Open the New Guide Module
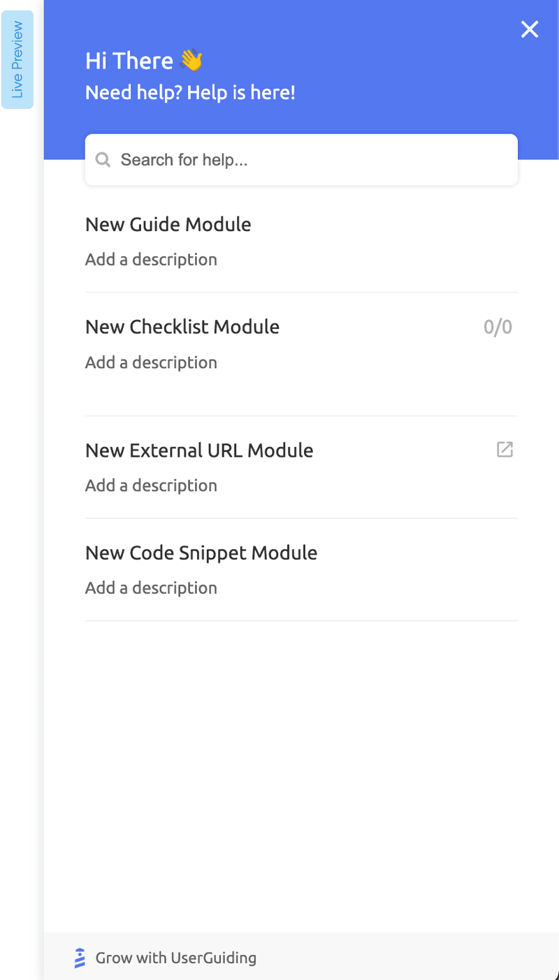 (168, 224)
